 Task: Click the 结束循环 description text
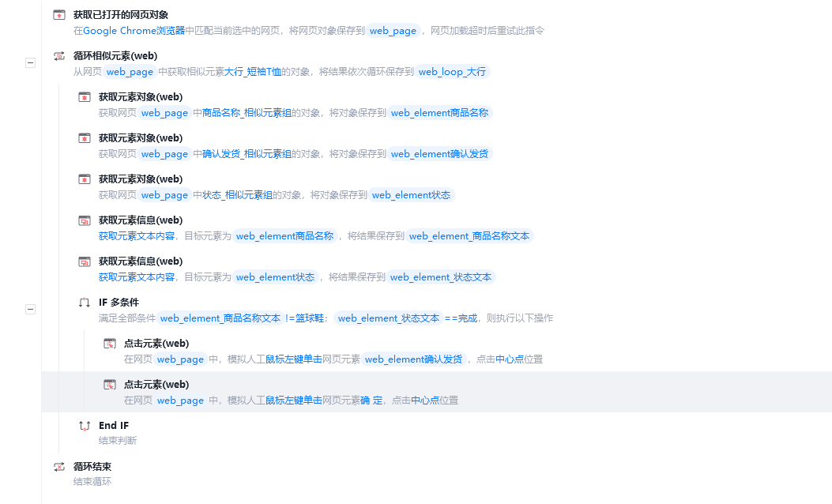(92, 482)
